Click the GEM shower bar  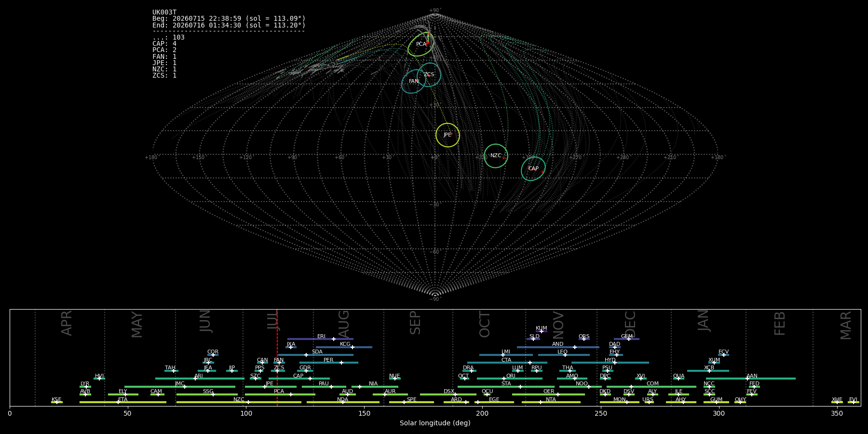626,339
